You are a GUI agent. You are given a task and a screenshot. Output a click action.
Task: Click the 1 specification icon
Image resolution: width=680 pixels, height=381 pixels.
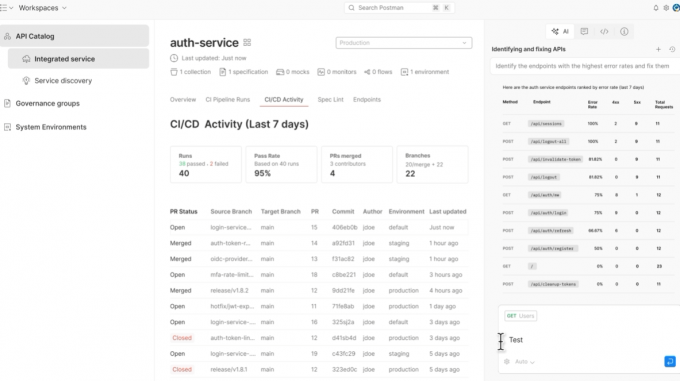[222, 72]
